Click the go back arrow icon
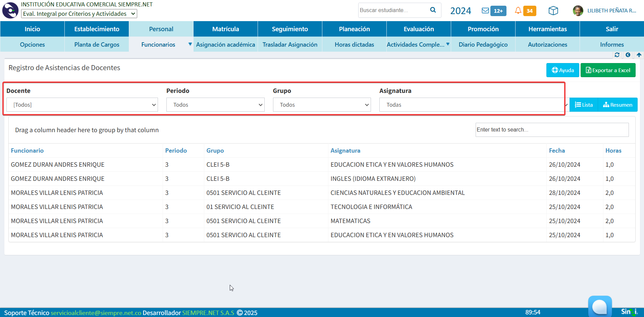This screenshot has width=644, height=317. (628, 55)
